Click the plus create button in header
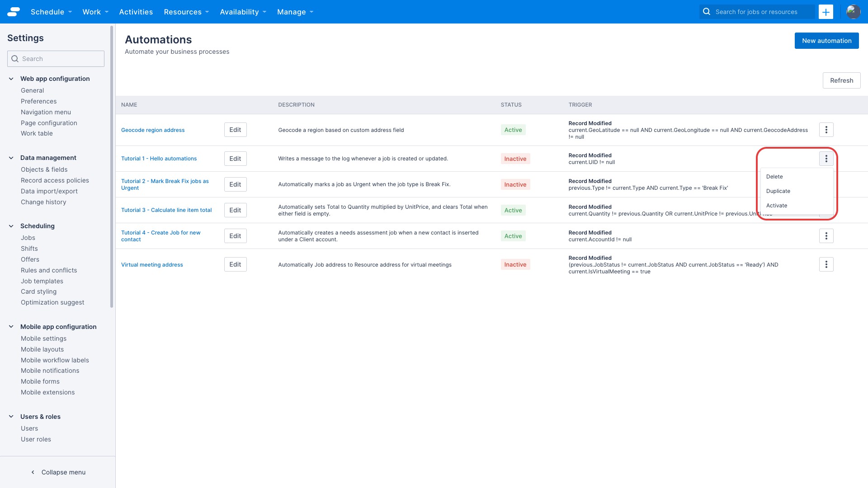The height and width of the screenshot is (488, 868). [x=826, y=12]
